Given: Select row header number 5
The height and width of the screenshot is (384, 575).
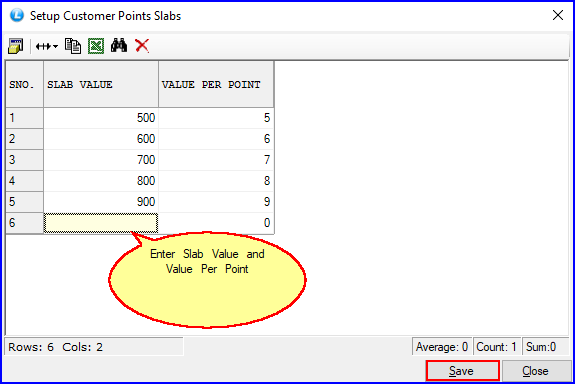Looking at the screenshot, I should 25,202.
